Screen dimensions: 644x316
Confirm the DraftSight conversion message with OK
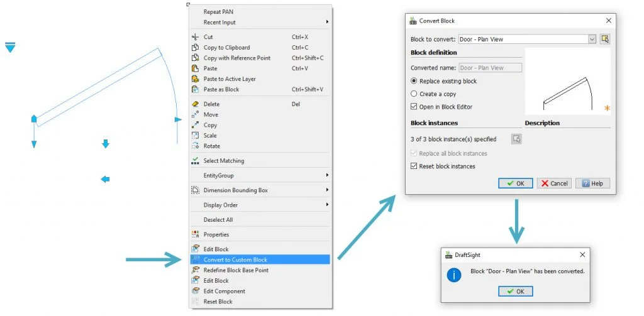pos(516,291)
